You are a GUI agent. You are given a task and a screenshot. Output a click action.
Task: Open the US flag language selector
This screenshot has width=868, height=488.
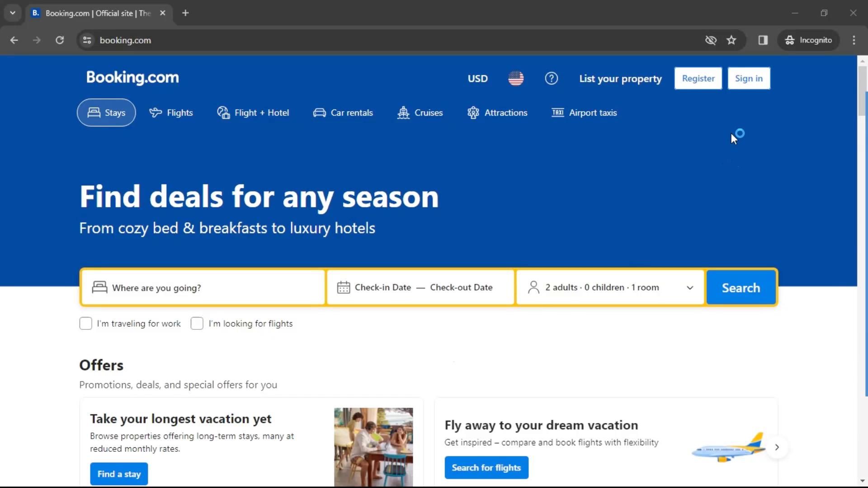[x=516, y=78]
